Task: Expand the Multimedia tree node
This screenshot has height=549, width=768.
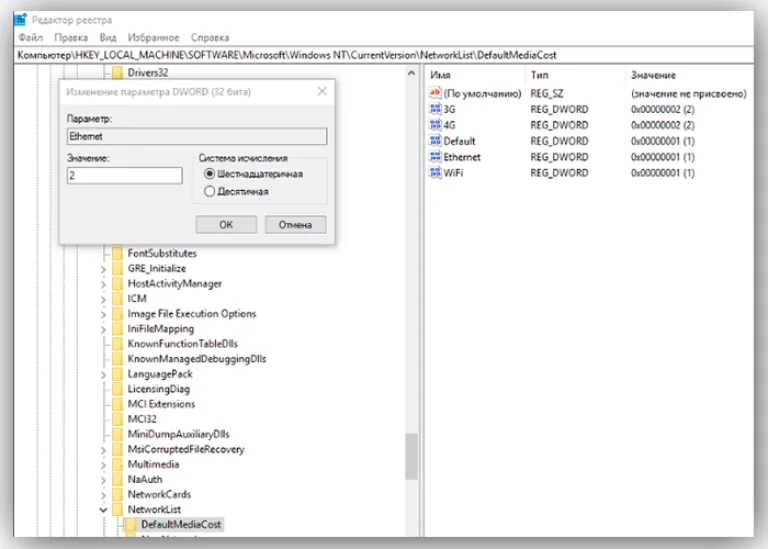Action: point(103,464)
